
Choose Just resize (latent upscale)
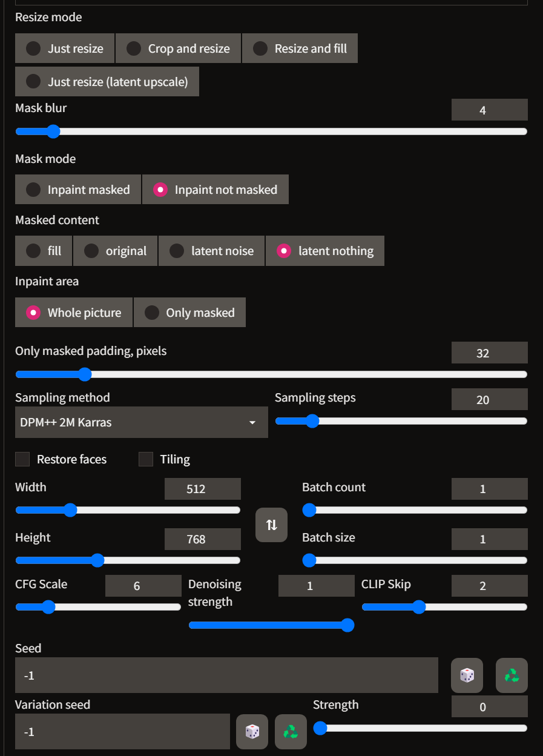pos(107,81)
